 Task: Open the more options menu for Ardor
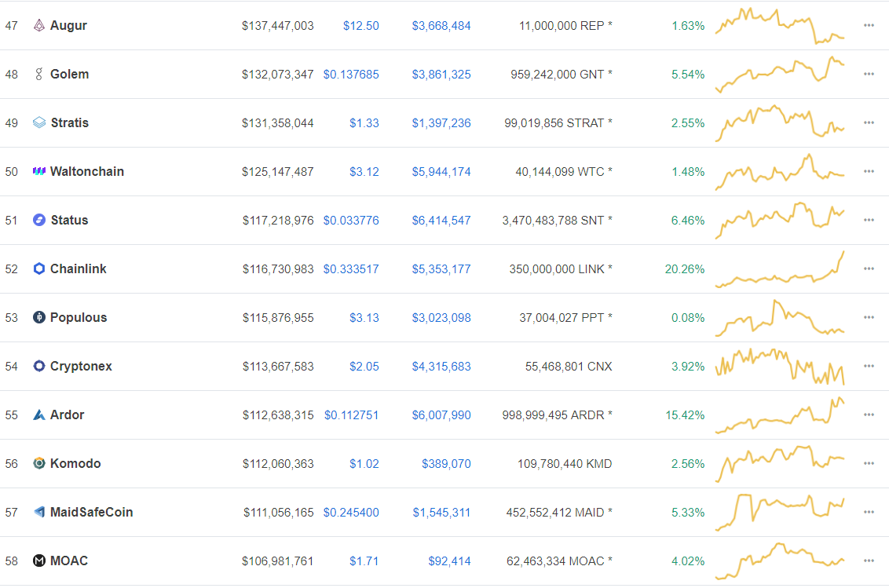(x=869, y=415)
